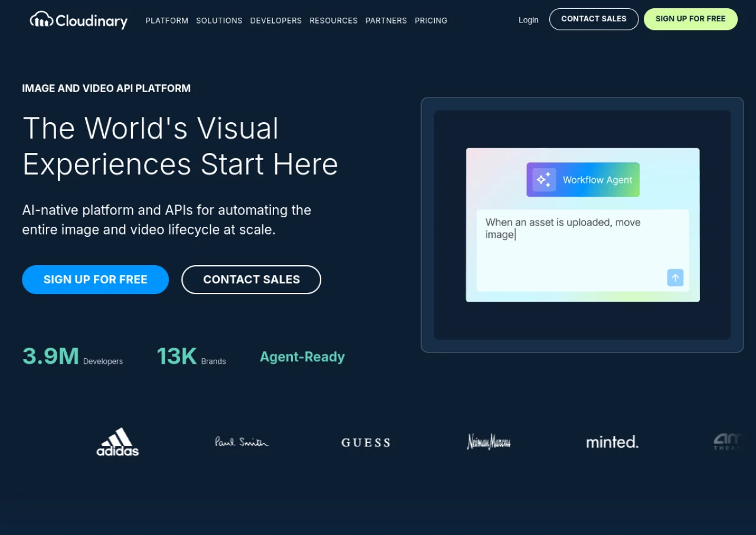Click the adidas brand logo
This screenshot has width=756, height=535.
pyautogui.click(x=118, y=442)
